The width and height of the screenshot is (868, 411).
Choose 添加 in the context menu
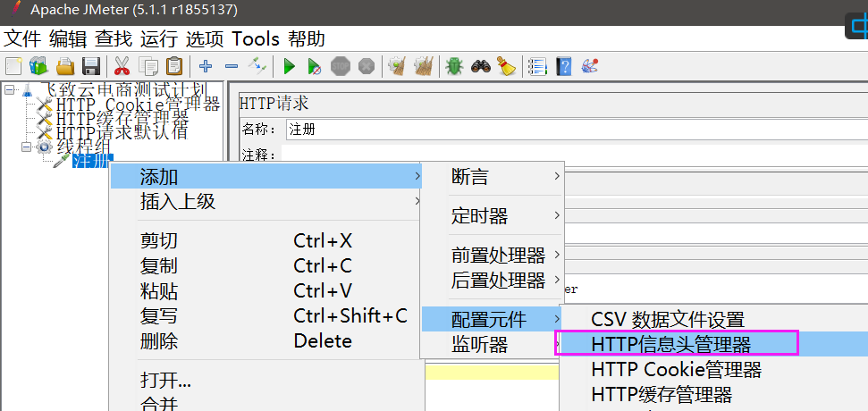click(265, 177)
